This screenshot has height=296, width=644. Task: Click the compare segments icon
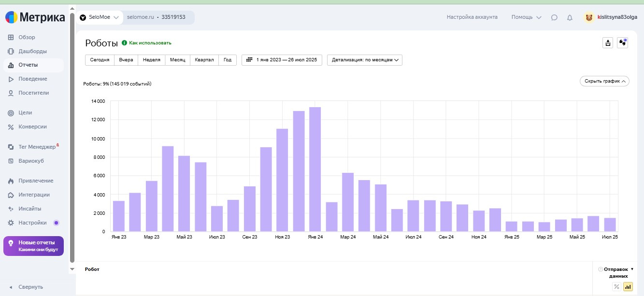tap(622, 43)
